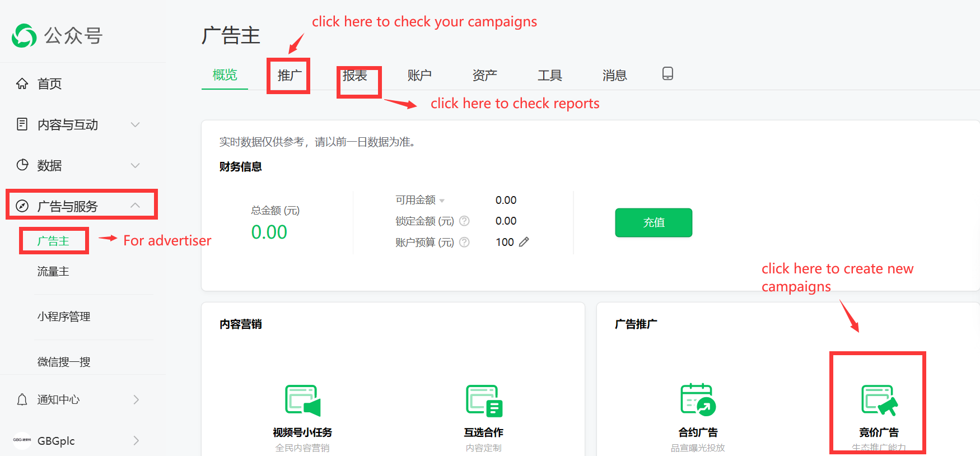980x456 pixels.
Task: Click the 视频号小任务 label
Action: tap(302, 432)
